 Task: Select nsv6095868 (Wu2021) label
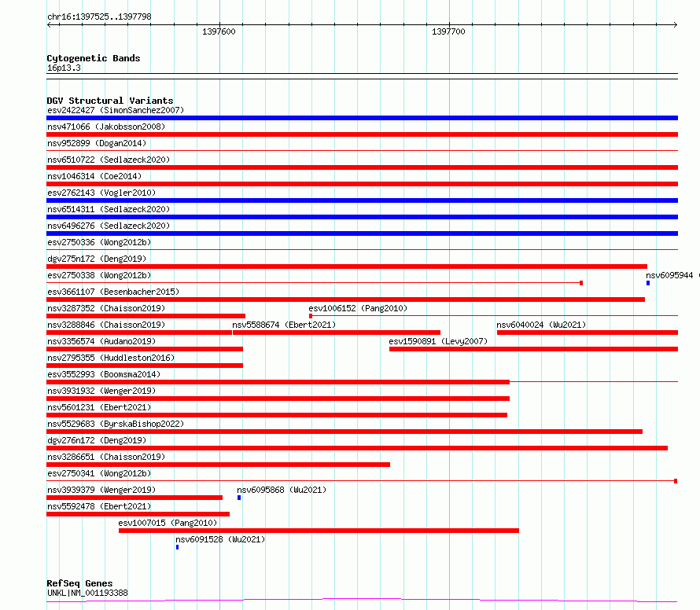tap(282, 490)
